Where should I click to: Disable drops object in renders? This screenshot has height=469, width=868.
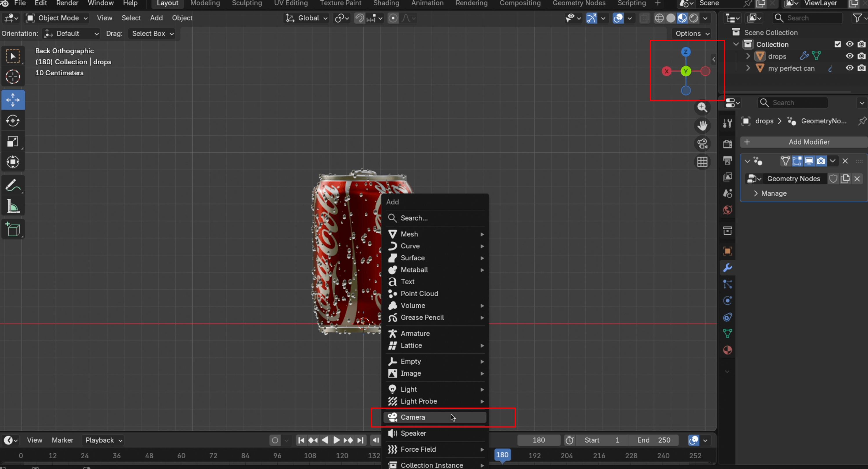(x=862, y=56)
